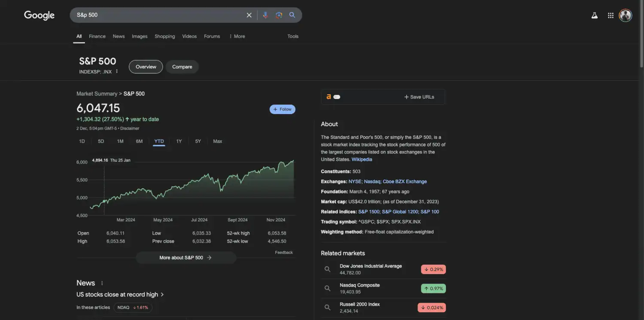This screenshot has width=644, height=320.
Task: Open S&P Global 1200 link
Action: (x=400, y=212)
